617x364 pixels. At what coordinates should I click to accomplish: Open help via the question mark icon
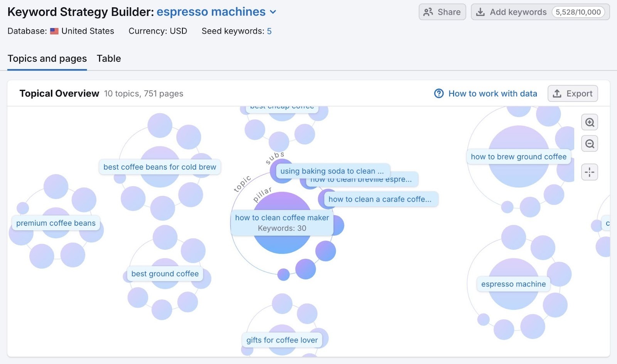point(439,93)
